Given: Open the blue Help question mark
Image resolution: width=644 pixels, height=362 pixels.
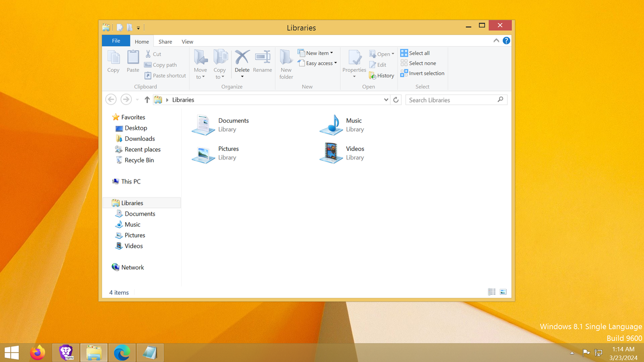Looking at the screenshot, I should (x=507, y=41).
